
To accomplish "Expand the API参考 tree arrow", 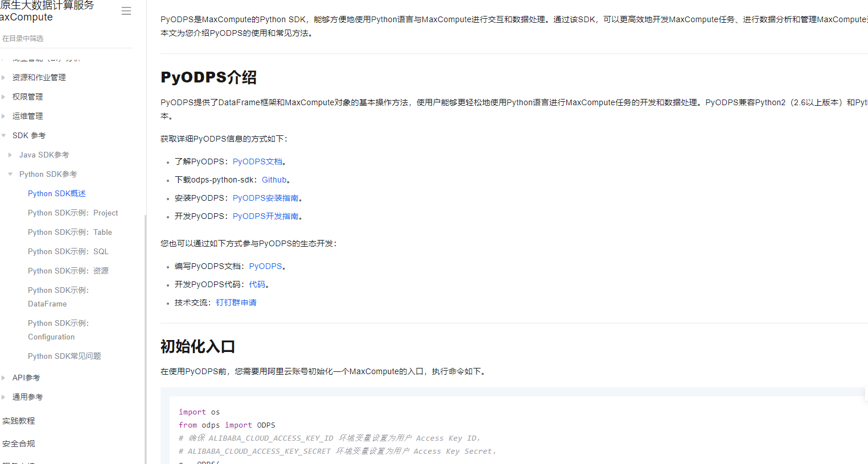I will pos(3,378).
